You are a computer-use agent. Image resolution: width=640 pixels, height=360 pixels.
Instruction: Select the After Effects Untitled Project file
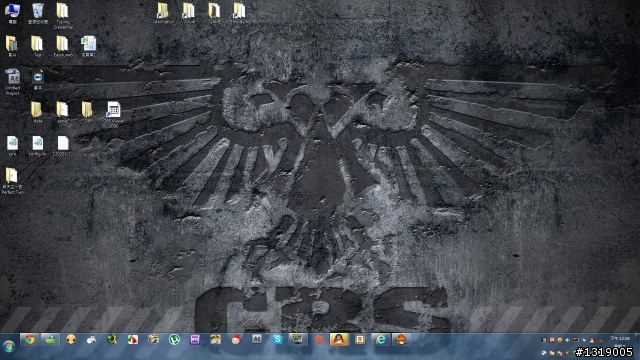pyautogui.click(x=12, y=82)
